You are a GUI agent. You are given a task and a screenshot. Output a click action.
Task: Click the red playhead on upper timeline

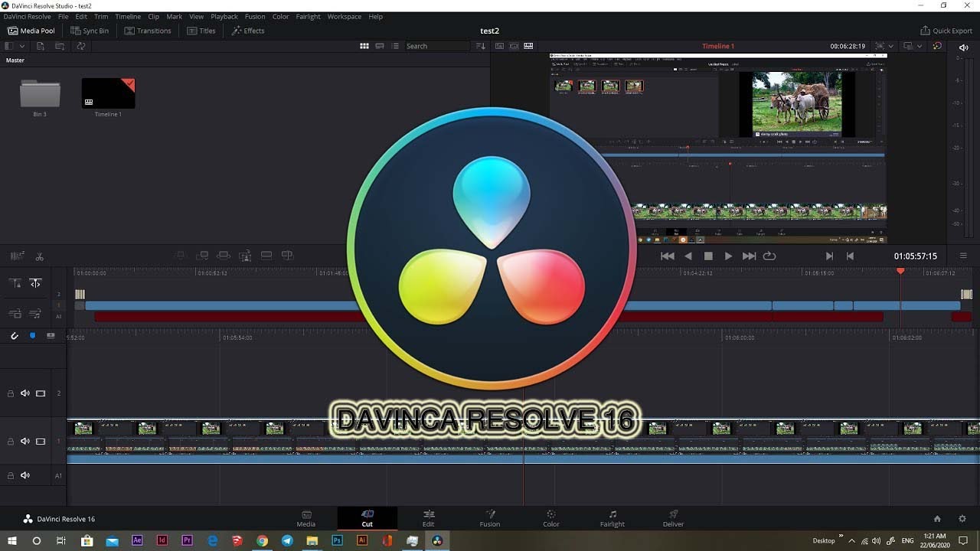900,271
